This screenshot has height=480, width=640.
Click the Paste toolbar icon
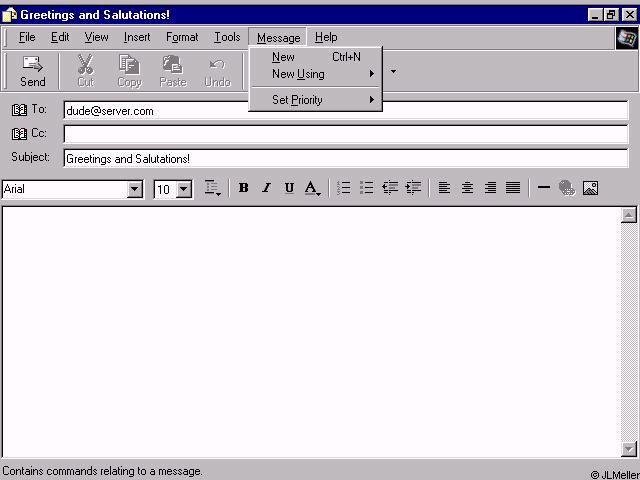(x=173, y=65)
